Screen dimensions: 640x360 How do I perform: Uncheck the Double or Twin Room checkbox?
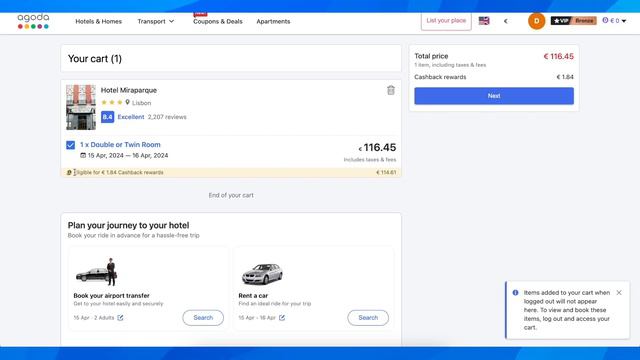[x=71, y=145]
